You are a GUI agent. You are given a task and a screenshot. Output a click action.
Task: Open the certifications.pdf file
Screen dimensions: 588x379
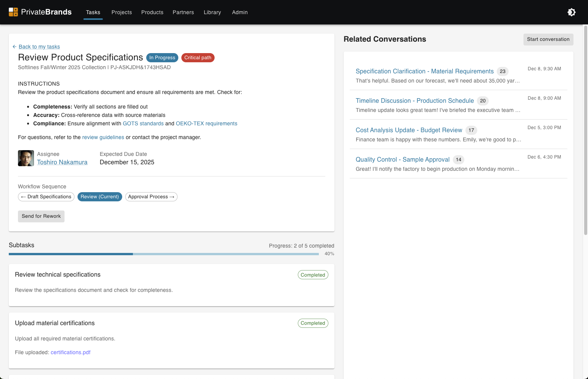tap(70, 352)
